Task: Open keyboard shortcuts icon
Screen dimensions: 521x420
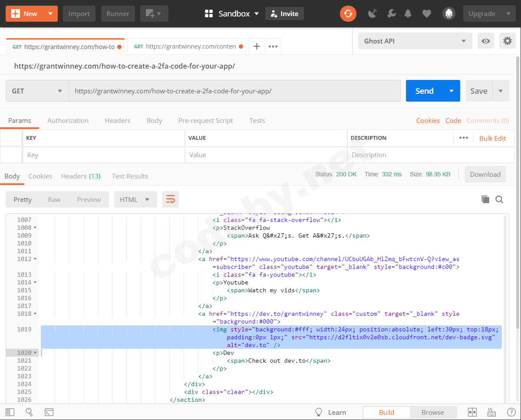Action: click(492, 412)
